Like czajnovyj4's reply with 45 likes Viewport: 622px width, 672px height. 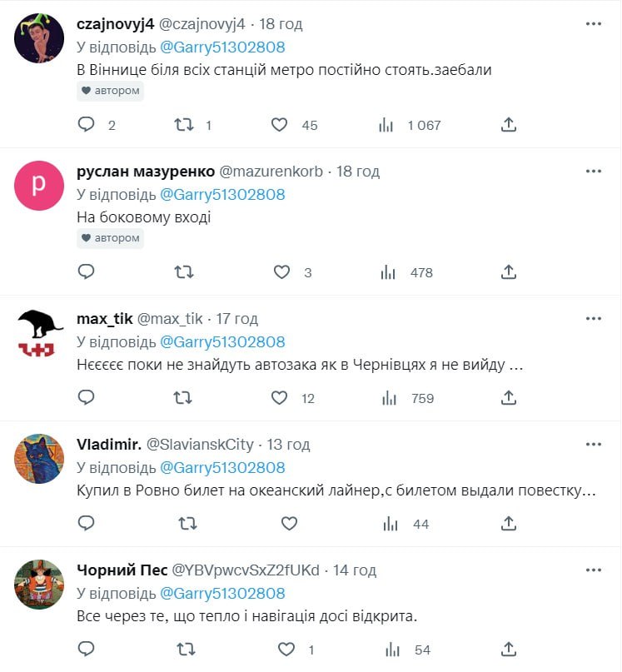(280, 125)
